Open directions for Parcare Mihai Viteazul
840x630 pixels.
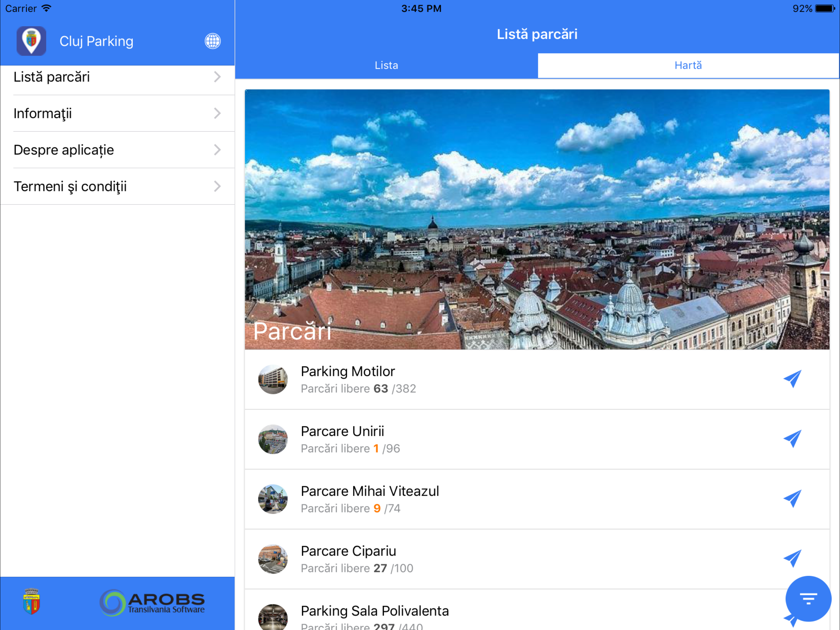click(x=792, y=499)
